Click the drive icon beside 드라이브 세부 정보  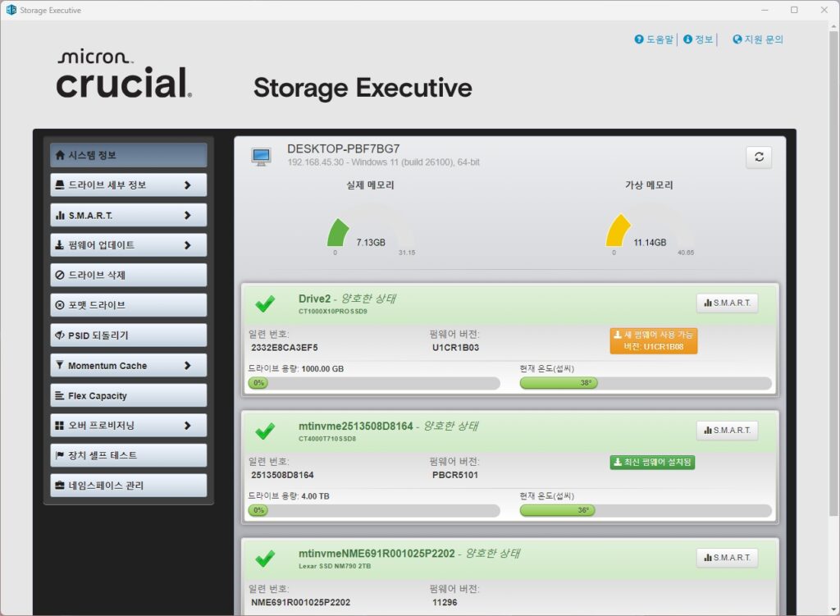60,185
